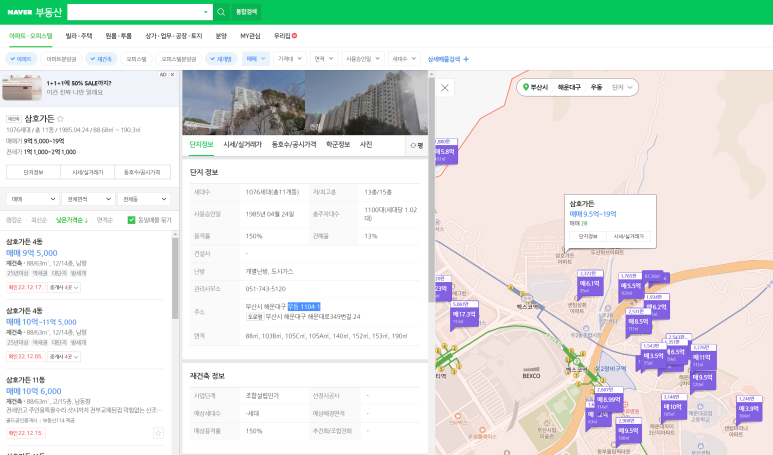
Task: Expand 중개사 4곳 on 22.12.05 listing
Action: tap(64, 356)
